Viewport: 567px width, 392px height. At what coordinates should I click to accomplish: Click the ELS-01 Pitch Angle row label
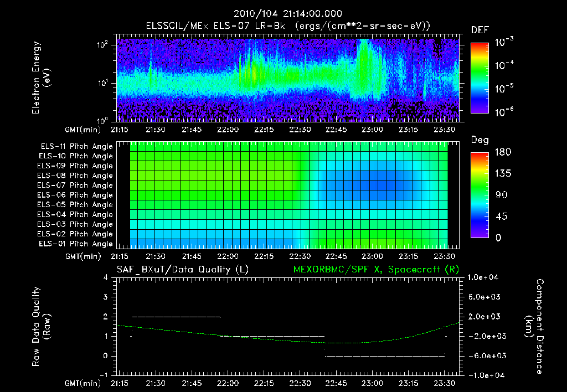click(76, 244)
